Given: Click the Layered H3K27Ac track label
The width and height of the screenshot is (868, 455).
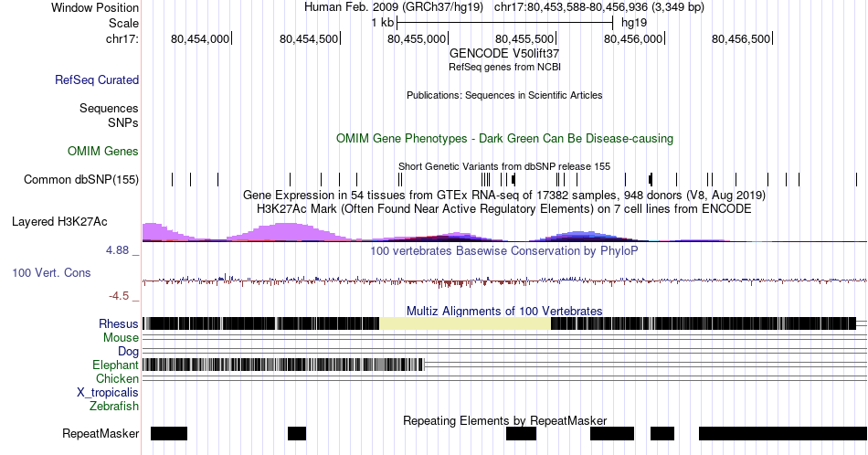Looking at the screenshot, I should [x=59, y=221].
